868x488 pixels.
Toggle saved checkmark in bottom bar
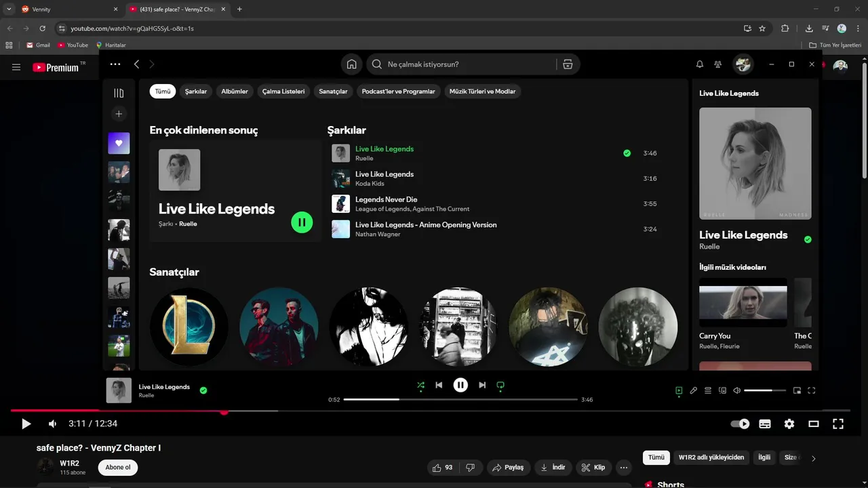(x=203, y=390)
